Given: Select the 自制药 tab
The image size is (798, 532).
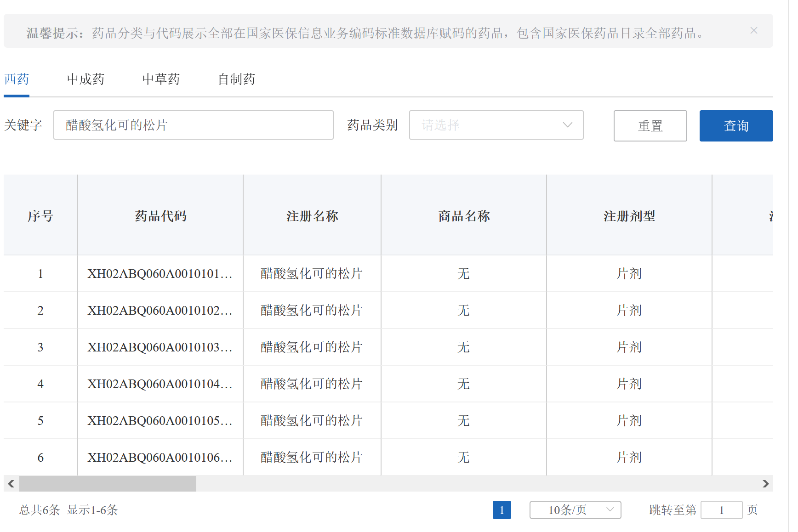Looking at the screenshot, I should point(236,79).
